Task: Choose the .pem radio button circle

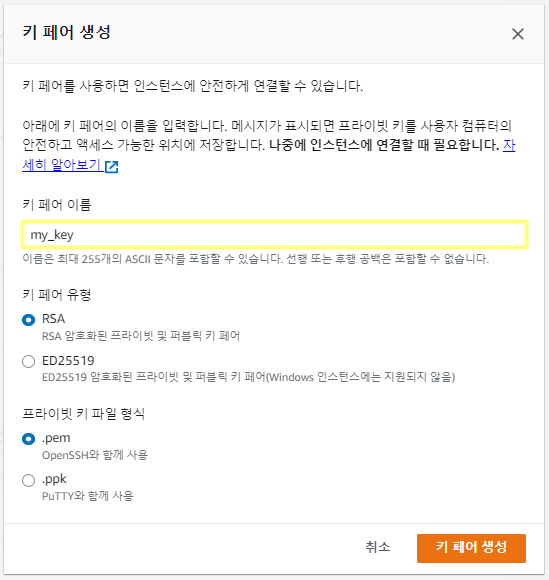Action: pos(28,439)
